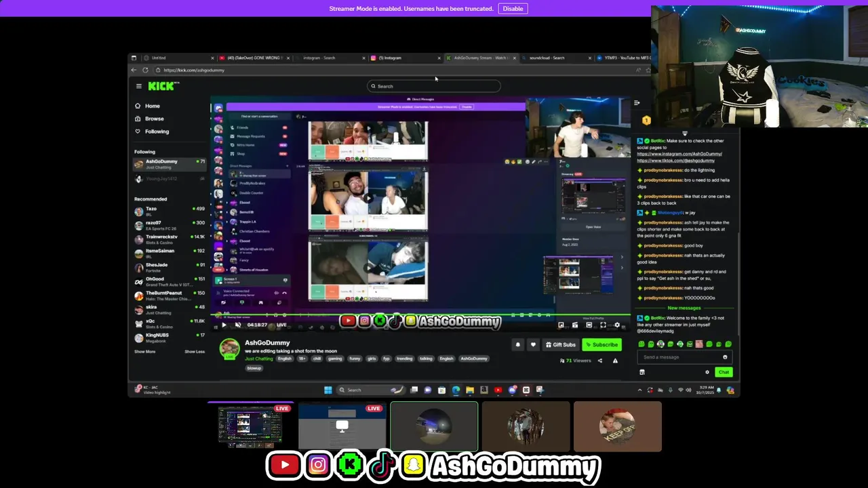Collapse recommendations with Show Less
This screenshot has height=488, width=868.
195,352
